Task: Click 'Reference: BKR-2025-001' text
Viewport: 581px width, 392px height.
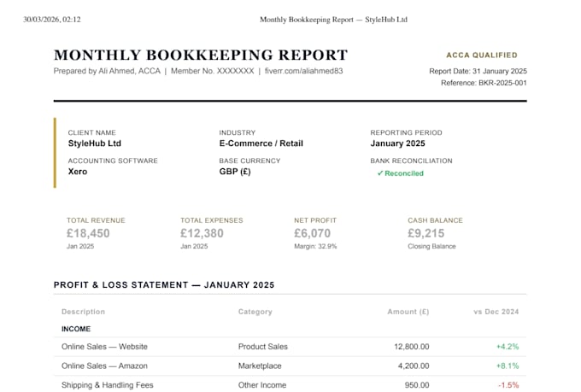Action: 484,83
